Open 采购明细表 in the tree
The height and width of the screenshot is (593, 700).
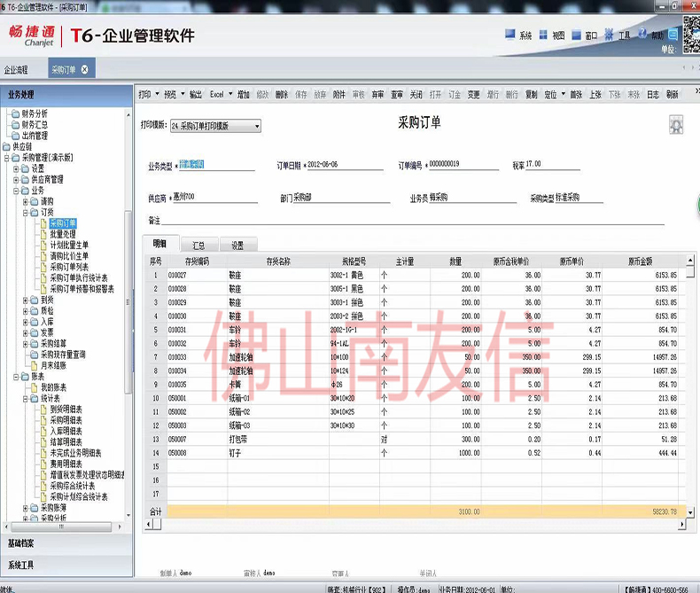click(x=62, y=420)
